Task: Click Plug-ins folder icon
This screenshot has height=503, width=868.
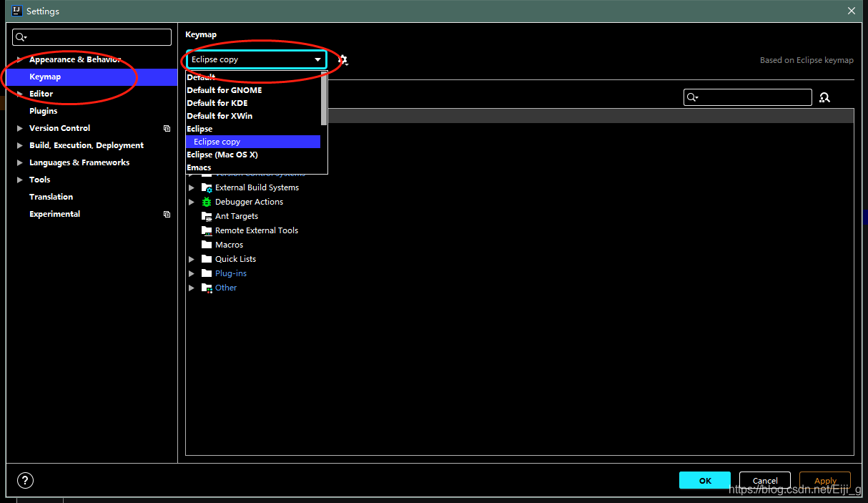Action: point(207,273)
